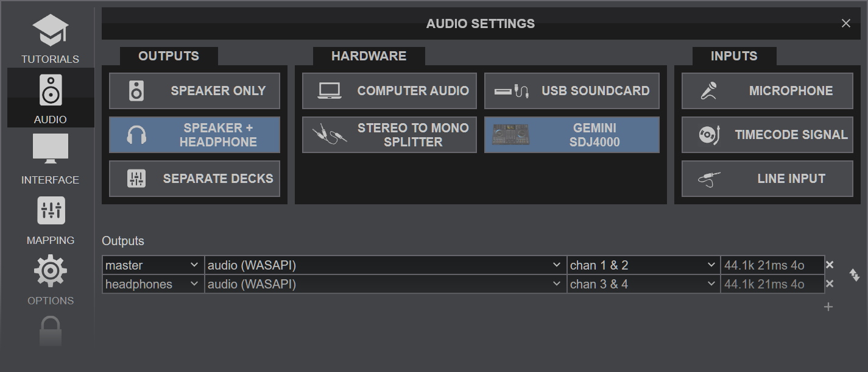Select USB Soundcard hardware
Viewport: 868px width, 372px height.
(x=571, y=91)
